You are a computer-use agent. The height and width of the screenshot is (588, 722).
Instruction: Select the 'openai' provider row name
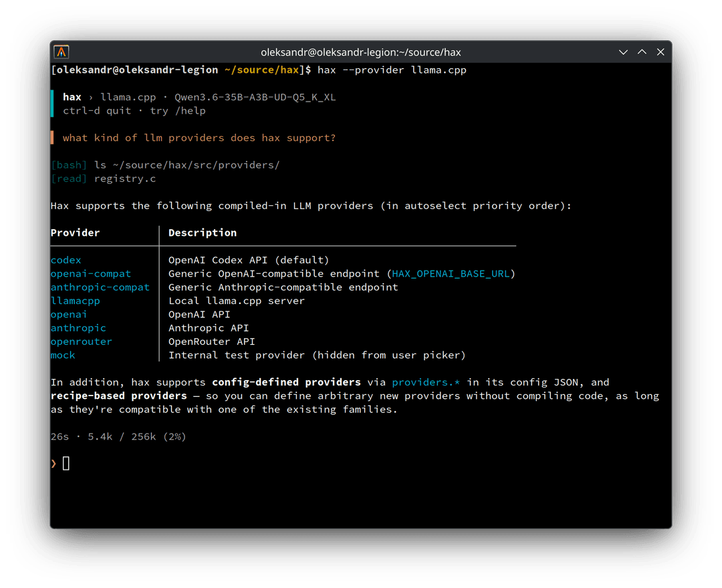pos(69,315)
